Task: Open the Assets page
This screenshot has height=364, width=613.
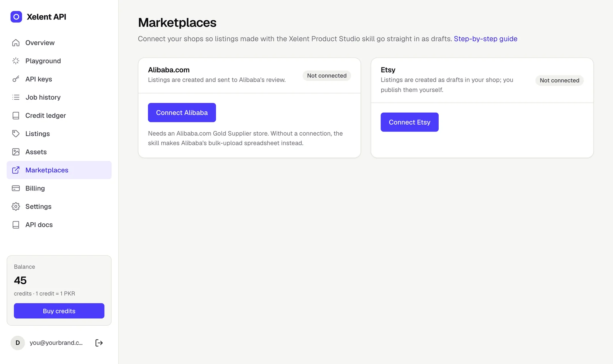Action: (x=59, y=152)
